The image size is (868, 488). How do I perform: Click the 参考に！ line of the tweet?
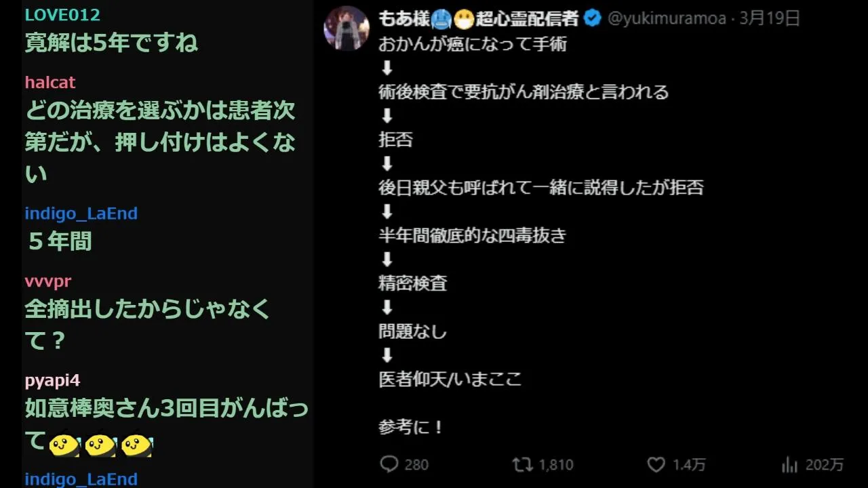[x=411, y=428]
